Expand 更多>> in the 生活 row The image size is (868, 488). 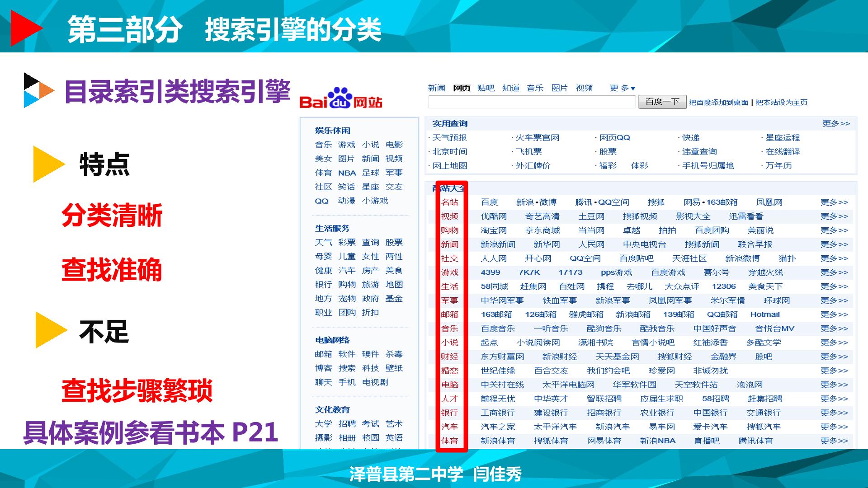pos(834,286)
